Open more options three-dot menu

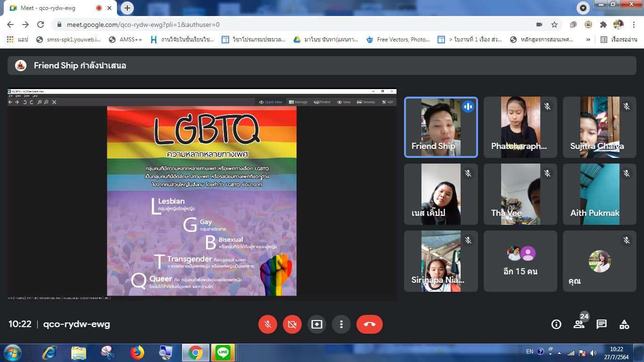341,324
